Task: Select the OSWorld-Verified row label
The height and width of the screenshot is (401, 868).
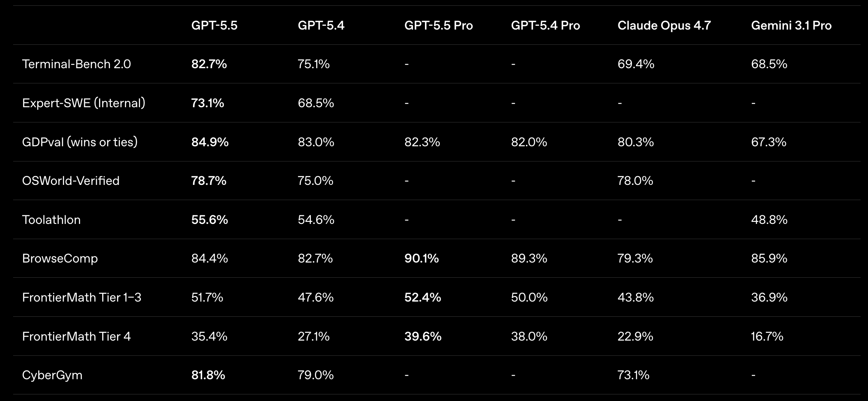Action: [71, 181]
